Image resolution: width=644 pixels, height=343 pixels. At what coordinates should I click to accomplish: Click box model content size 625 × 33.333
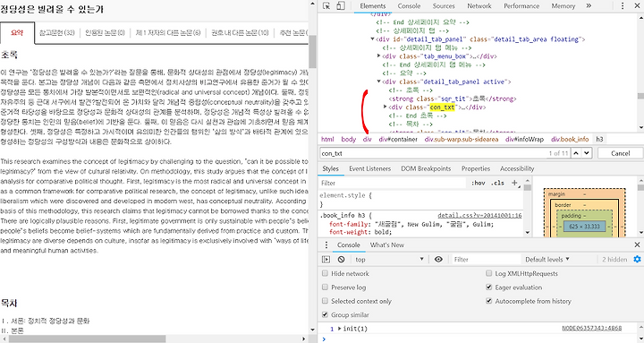click(x=584, y=227)
